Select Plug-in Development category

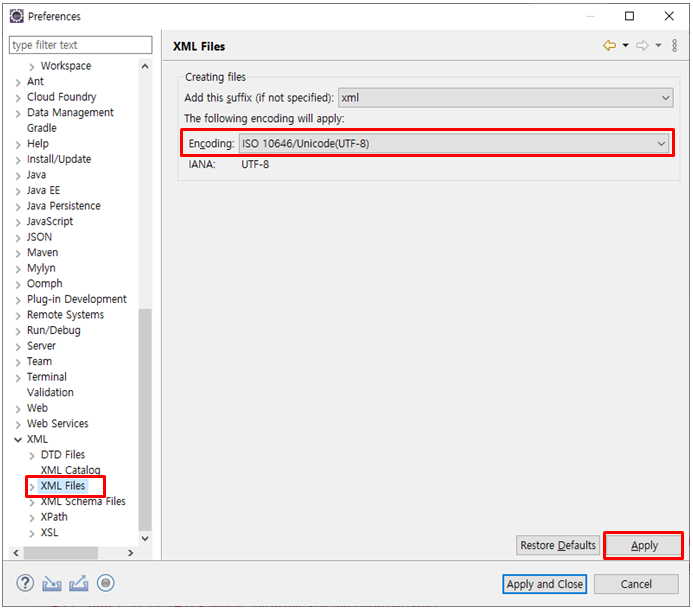(76, 299)
